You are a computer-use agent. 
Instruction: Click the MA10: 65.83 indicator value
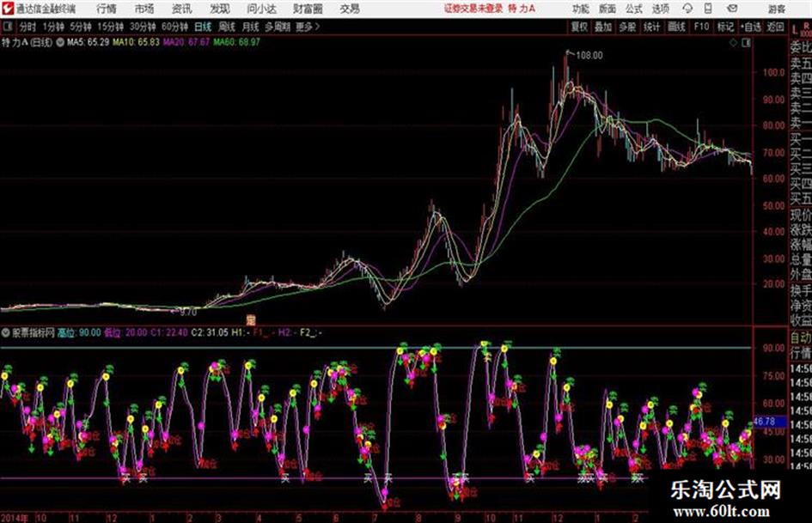click(x=137, y=42)
